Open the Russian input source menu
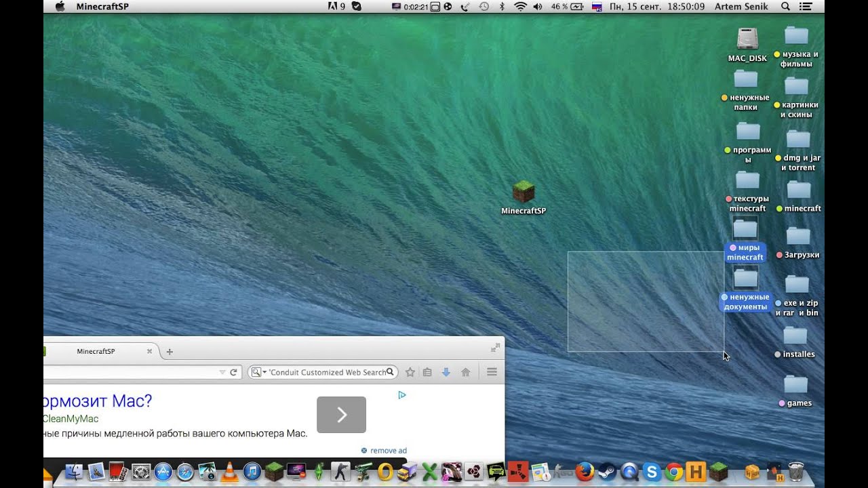The image size is (868, 488). 597,7
